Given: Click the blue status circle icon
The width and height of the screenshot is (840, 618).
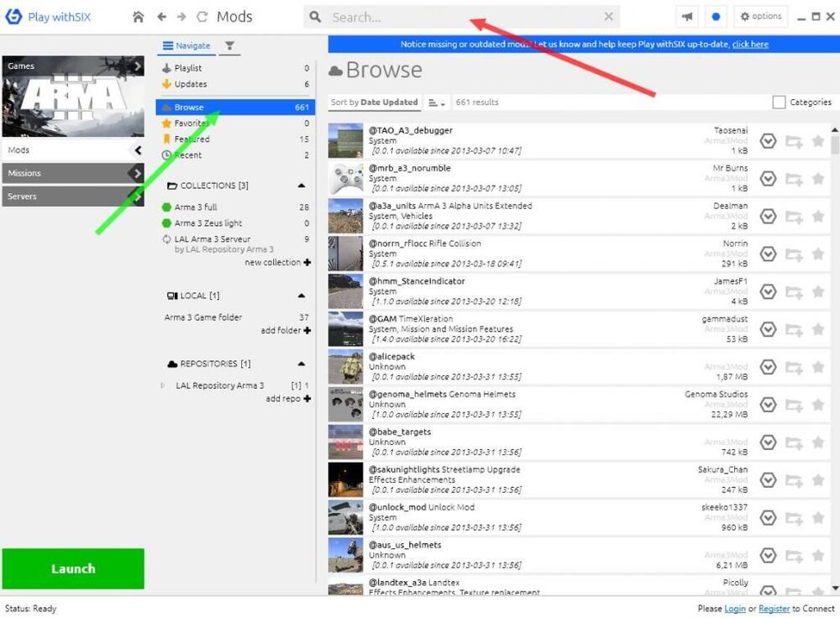Looking at the screenshot, I should tap(716, 17).
